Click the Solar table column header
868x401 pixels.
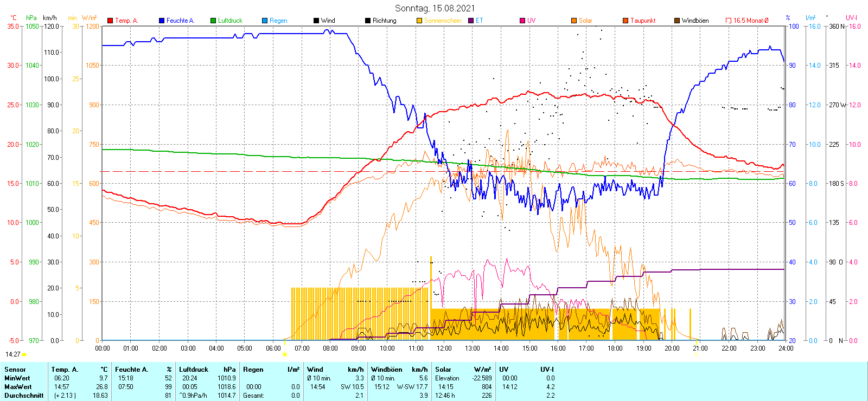[443, 370]
